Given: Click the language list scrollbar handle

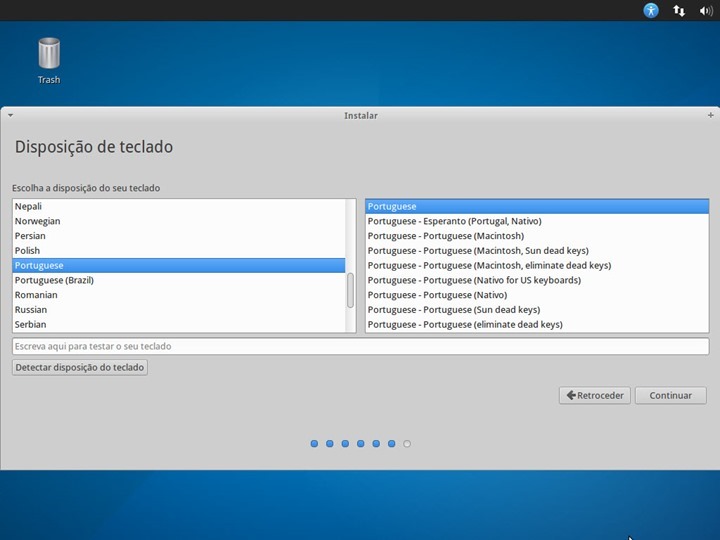Looking at the screenshot, I should [x=350, y=290].
